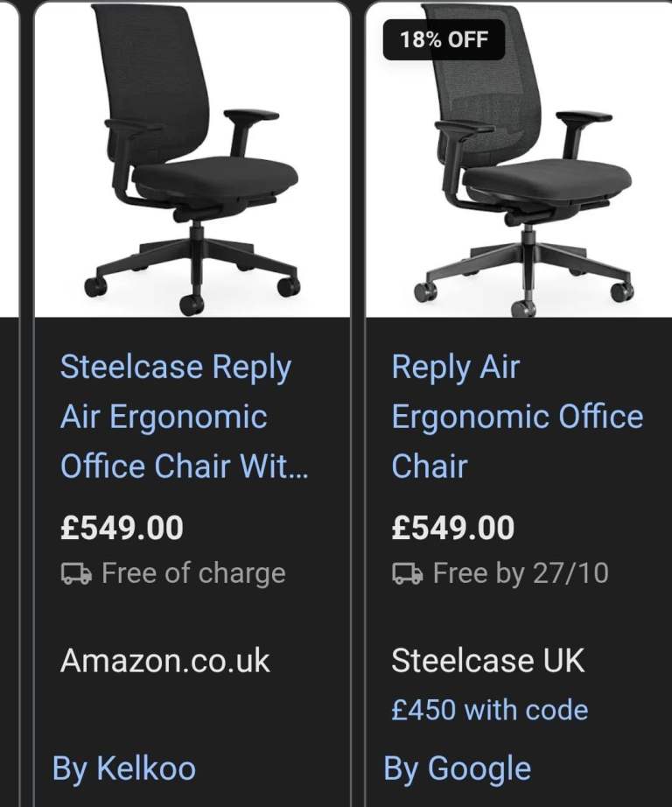The image size is (672, 807).
Task: Open the Reply Air Ergonomic Office Chair listing
Action: click(x=516, y=417)
